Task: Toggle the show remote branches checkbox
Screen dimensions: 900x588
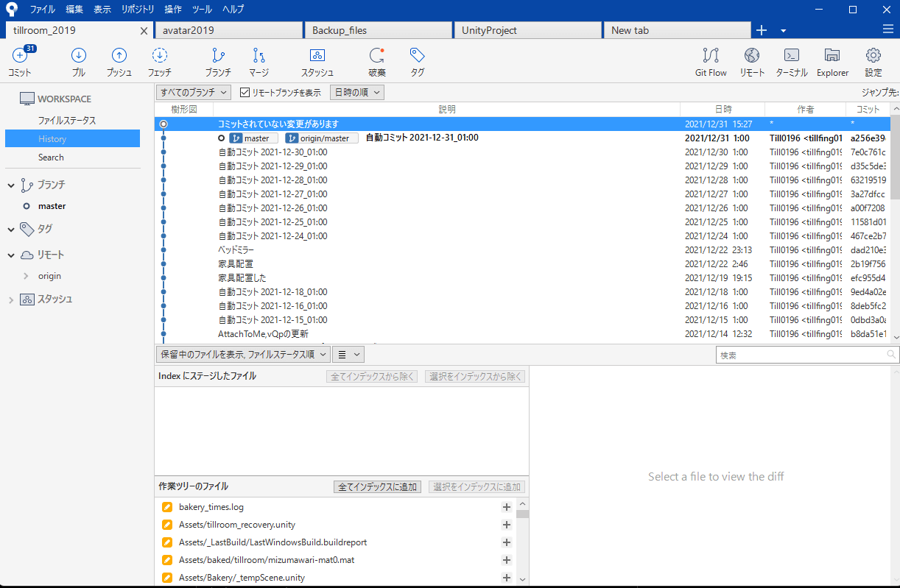Action: (x=245, y=93)
